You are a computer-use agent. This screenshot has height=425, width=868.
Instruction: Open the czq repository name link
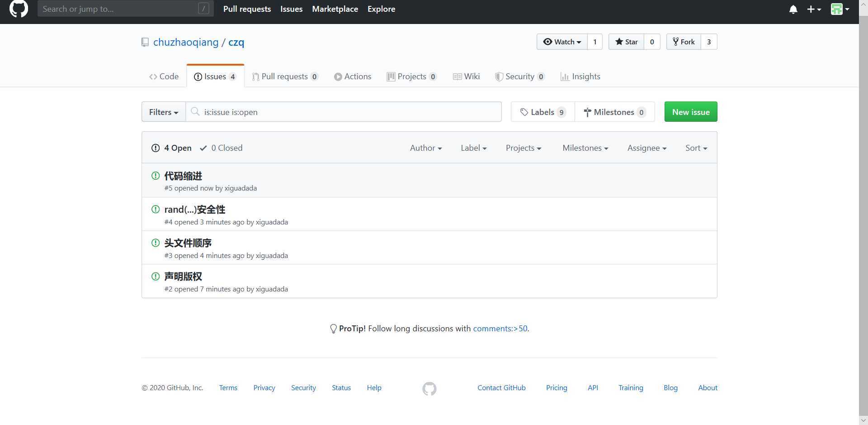[236, 42]
